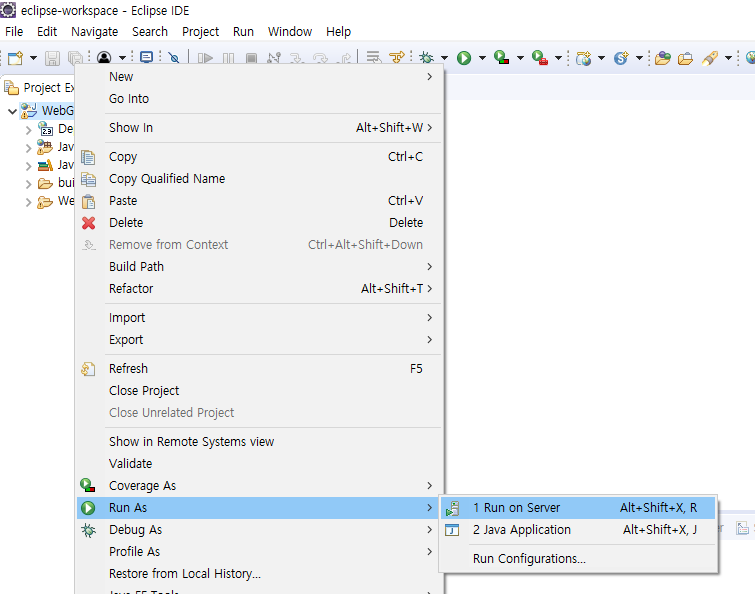The image size is (755, 594).
Task: Click the New Dynamic Web Project icon
Action: coord(584,58)
